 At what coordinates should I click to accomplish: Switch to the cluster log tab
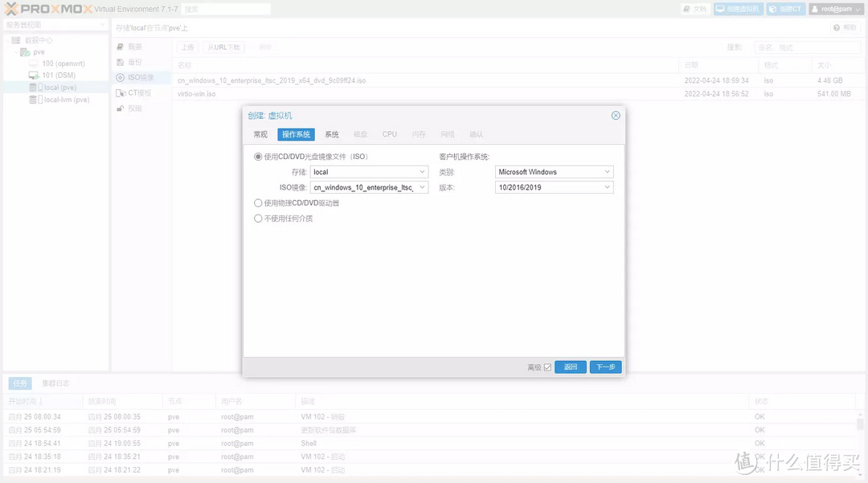[55, 383]
